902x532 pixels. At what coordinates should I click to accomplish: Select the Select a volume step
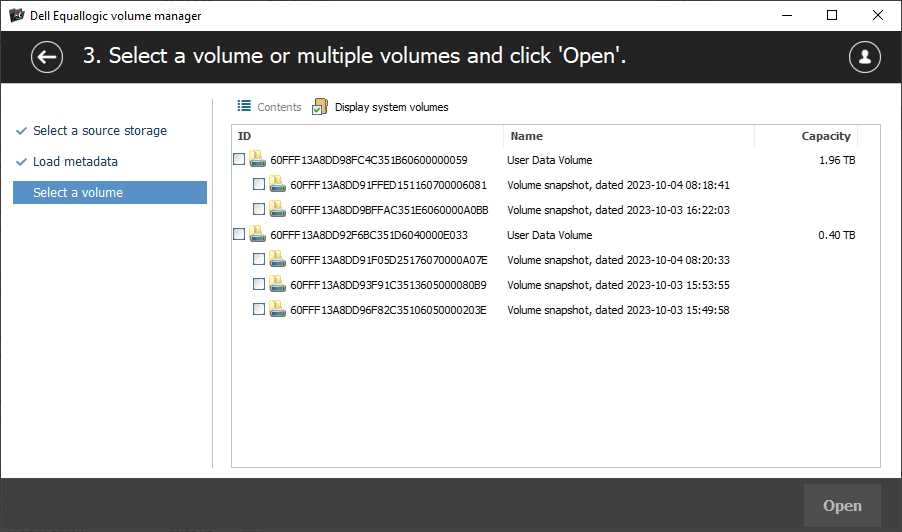click(110, 193)
